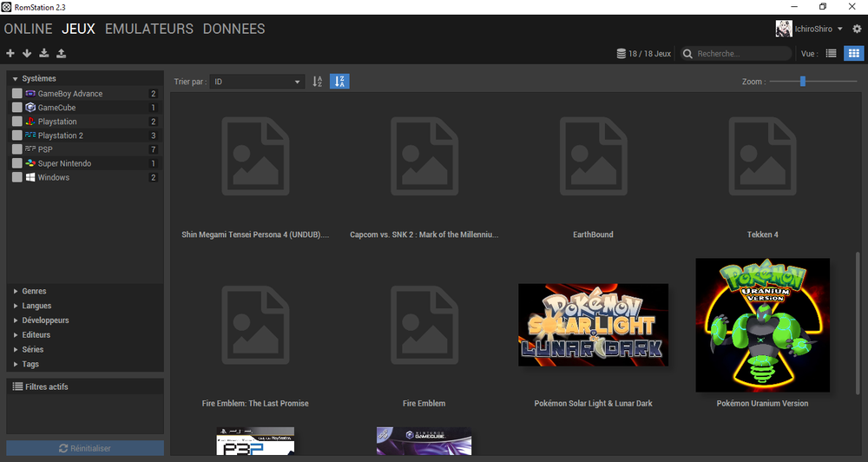The height and width of the screenshot is (462, 868).
Task: Open the DONNEES tab
Action: (x=233, y=29)
